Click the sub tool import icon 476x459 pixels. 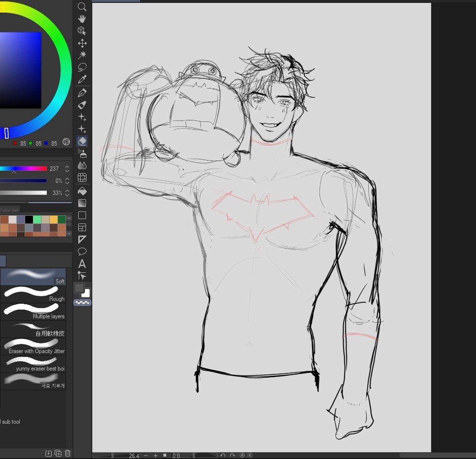49,453
